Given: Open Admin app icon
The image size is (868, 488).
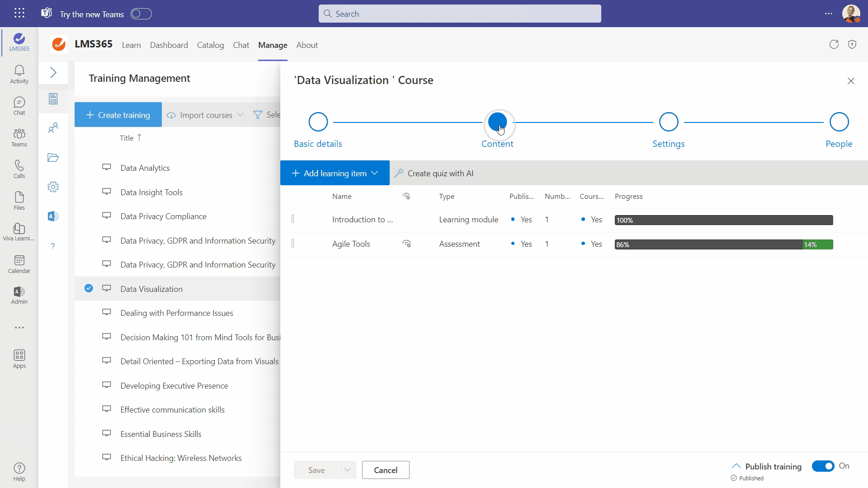Looking at the screenshot, I should [x=19, y=296].
